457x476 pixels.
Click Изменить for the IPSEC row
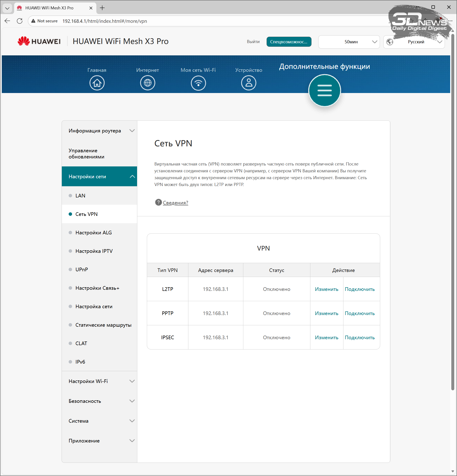[327, 338]
